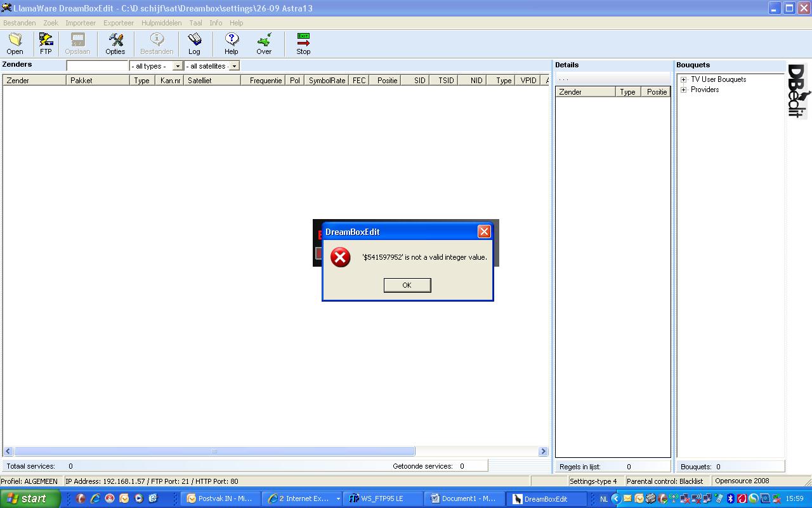
Task: Click OK in the error dialog
Action: click(x=407, y=285)
